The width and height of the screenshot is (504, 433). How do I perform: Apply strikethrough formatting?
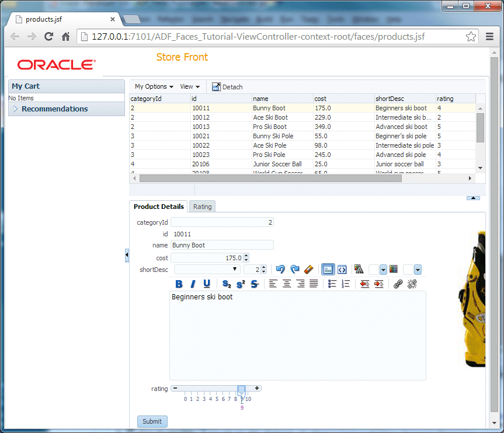pyautogui.click(x=255, y=284)
